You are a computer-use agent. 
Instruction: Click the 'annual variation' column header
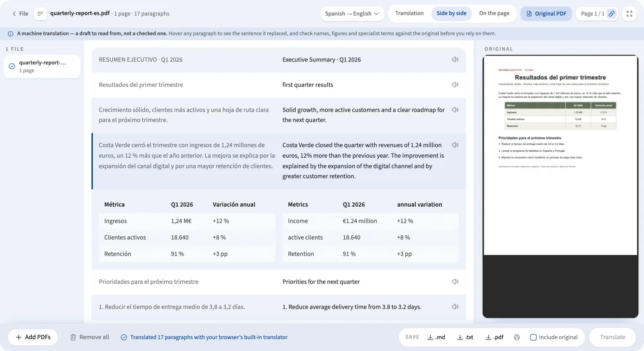(419, 205)
